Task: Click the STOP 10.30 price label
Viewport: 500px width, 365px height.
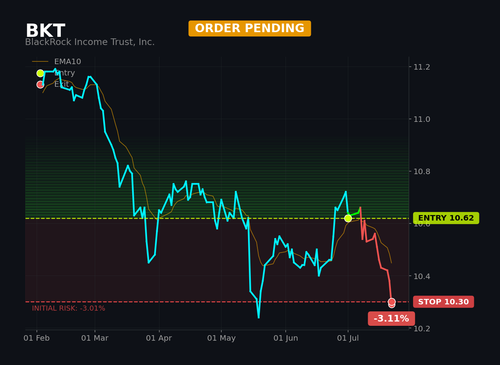Action: point(443,302)
